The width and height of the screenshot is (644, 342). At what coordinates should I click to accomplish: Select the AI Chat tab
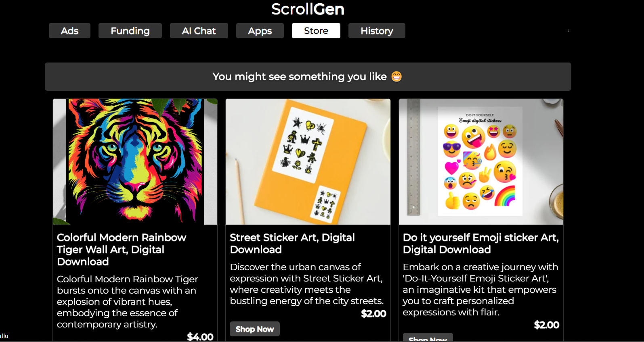[199, 31]
